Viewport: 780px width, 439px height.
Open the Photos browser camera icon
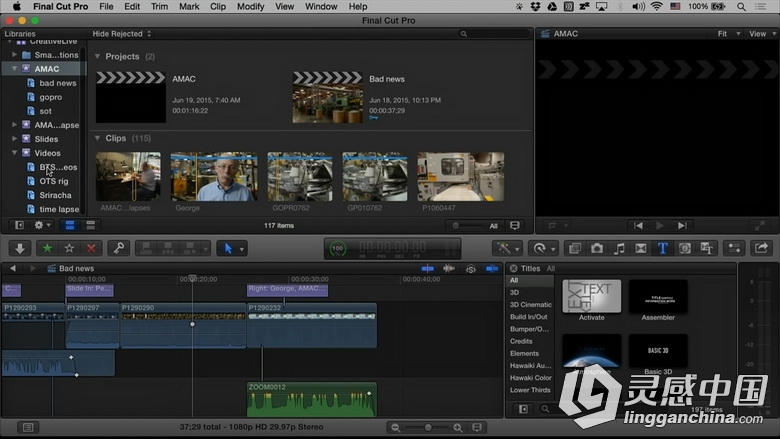(597, 248)
